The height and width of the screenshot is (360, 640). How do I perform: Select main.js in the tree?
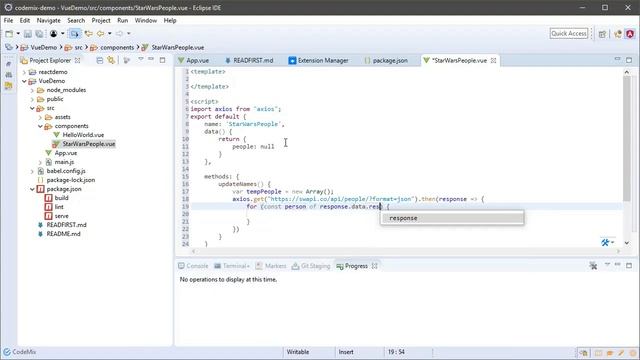coord(64,162)
